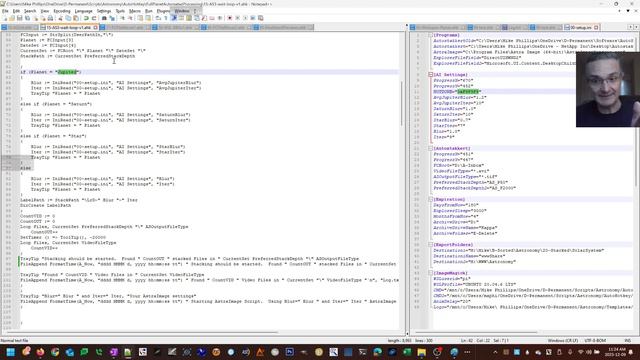Click the webcam video overlay
Screen dimensions: 640x360
pos(608,89)
